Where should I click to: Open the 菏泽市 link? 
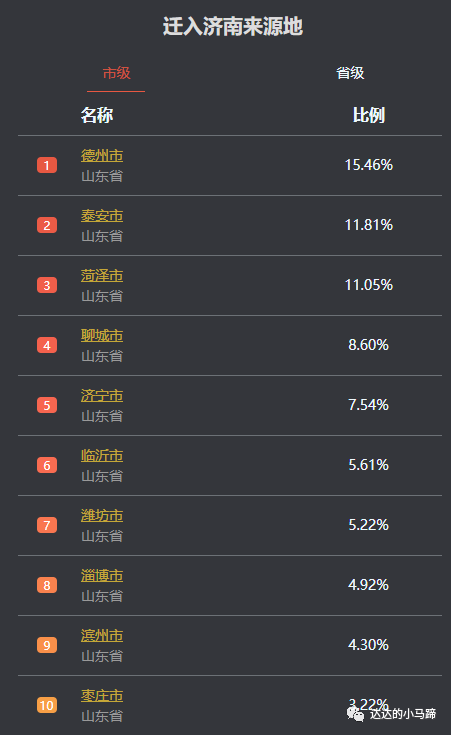click(102, 276)
